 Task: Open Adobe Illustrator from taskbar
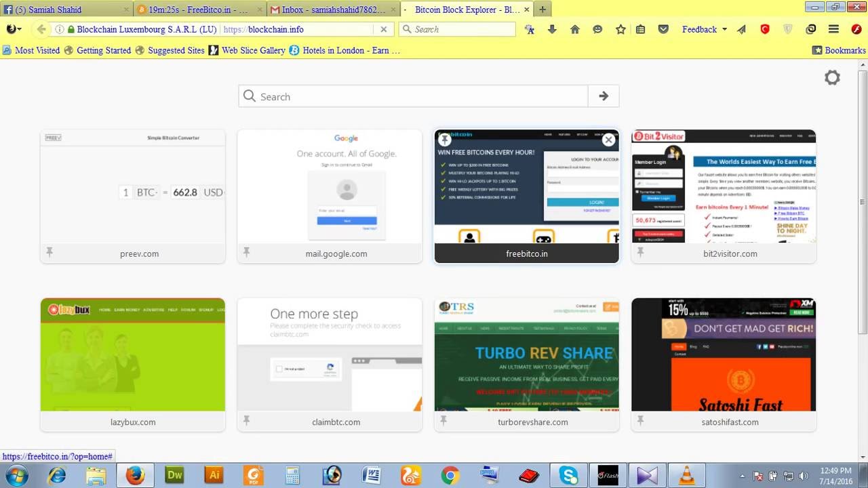pos(214,475)
